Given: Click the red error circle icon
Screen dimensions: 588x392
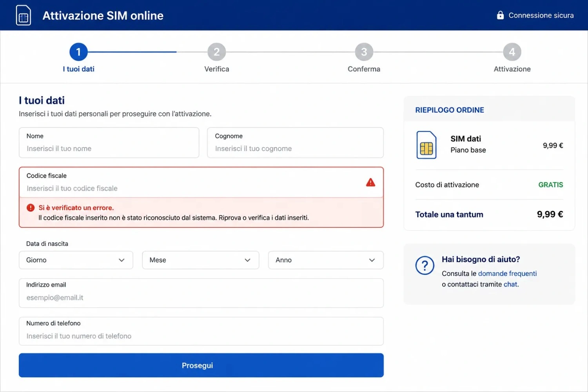Looking at the screenshot, I should 31,208.
